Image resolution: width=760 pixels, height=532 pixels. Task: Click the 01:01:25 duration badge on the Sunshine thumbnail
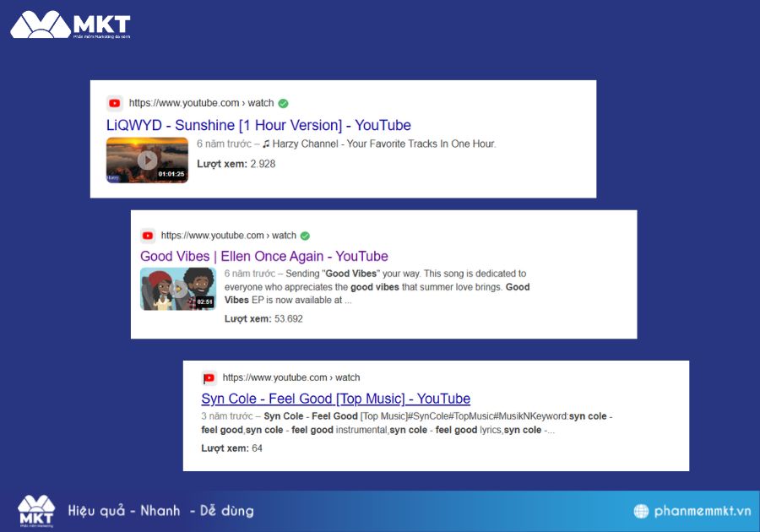171,174
